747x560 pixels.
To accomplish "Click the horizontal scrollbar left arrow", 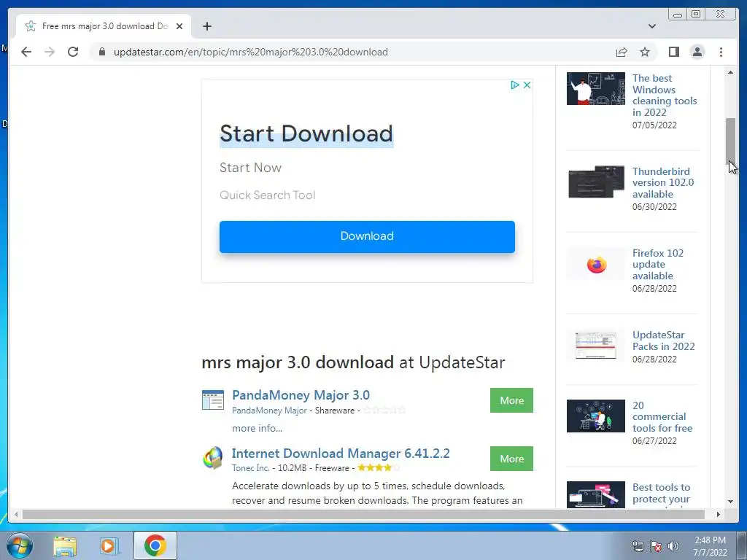I will (x=16, y=514).
